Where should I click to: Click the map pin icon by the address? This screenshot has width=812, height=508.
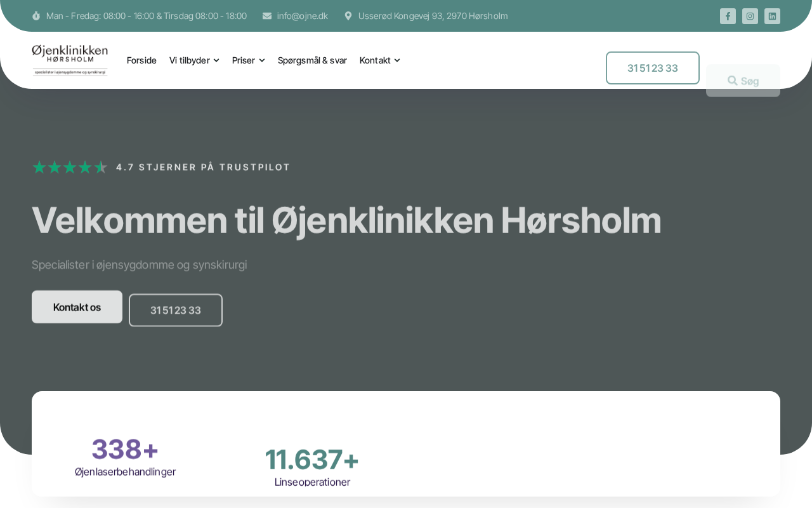348,16
